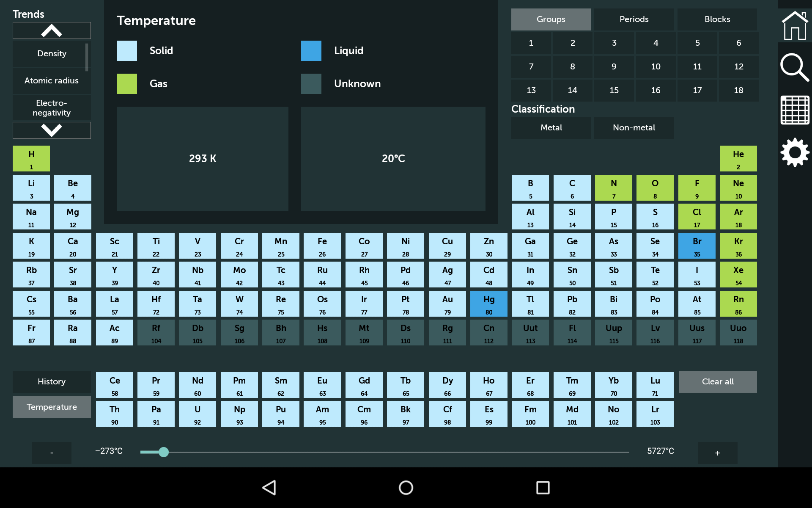This screenshot has width=812, height=508.
Task: Tap Android recent apps square
Action: 543,488
